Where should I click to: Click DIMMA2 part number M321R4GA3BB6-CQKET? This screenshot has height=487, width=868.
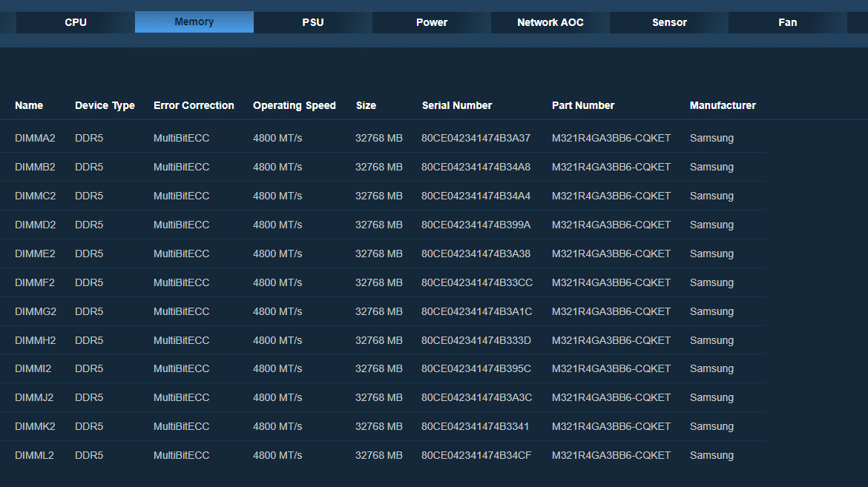[x=611, y=138]
